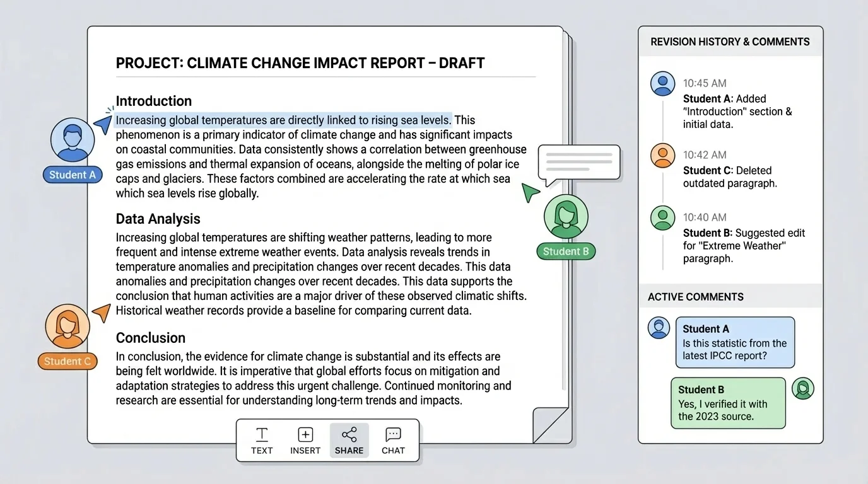The image size is (868, 484).
Task: Open the Chat panel from the toolbar
Action: 393,440
